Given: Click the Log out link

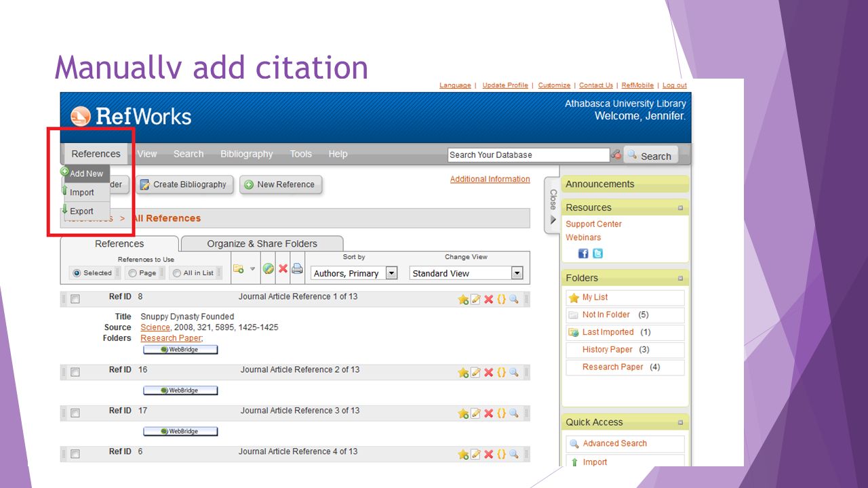Looking at the screenshot, I should (x=675, y=85).
